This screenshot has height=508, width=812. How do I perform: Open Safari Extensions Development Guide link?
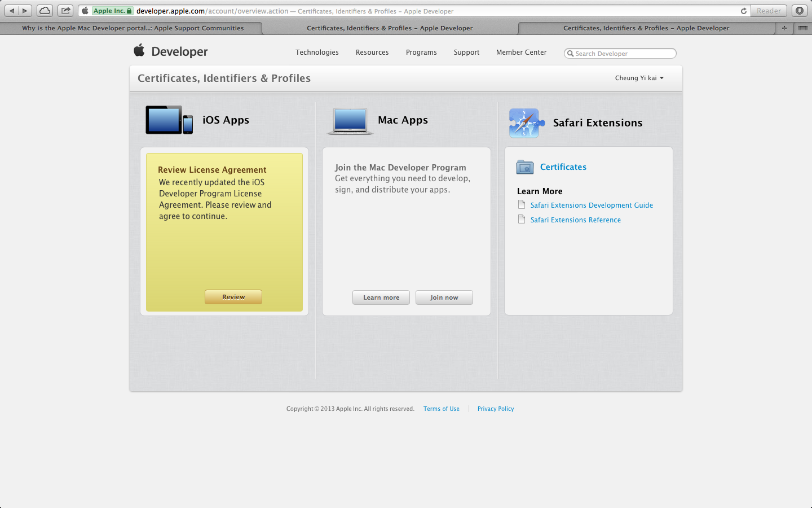[x=592, y=205]
